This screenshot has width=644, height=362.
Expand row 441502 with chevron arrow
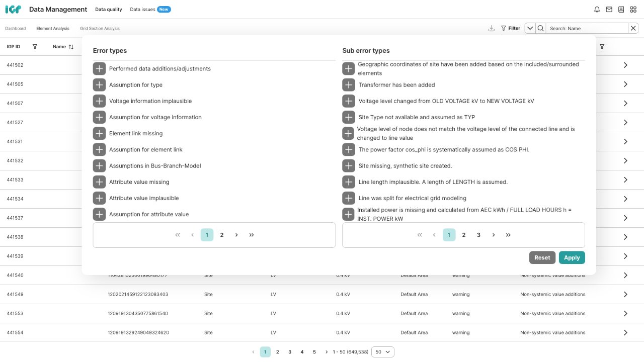point(625,65)
